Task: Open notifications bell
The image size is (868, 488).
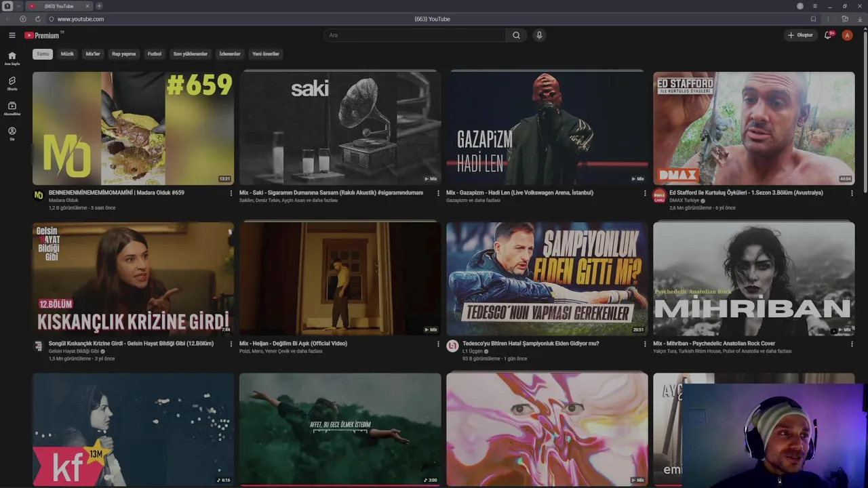Action: [x=828, y=35]
